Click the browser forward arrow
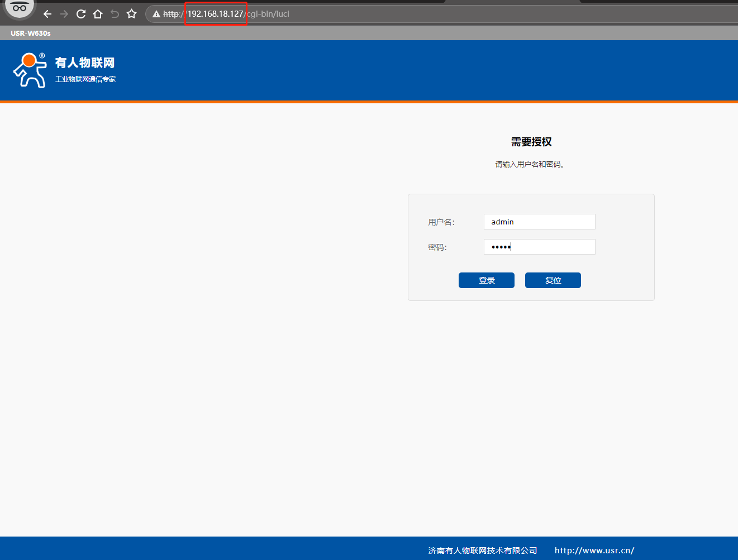Screen dimensions: 738x560 pos(64,14)
